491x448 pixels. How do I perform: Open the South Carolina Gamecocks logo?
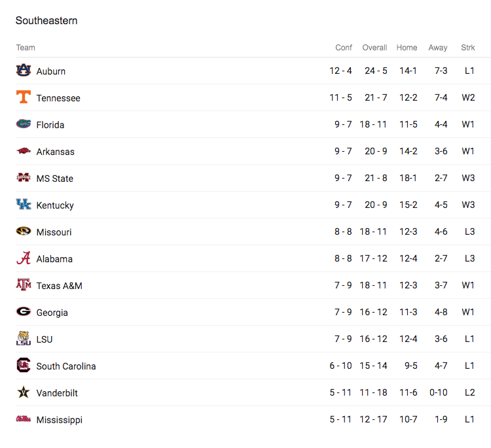[x=24, y=365]
